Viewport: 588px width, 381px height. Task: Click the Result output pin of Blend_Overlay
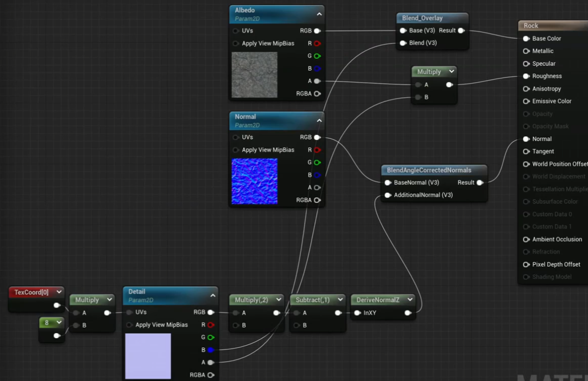(x=460, y=30)
